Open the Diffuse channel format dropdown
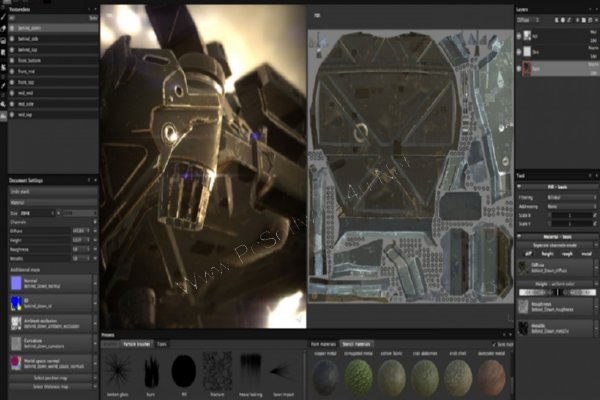The width and height of the screenshot is (600, 400). pos(81,231)
